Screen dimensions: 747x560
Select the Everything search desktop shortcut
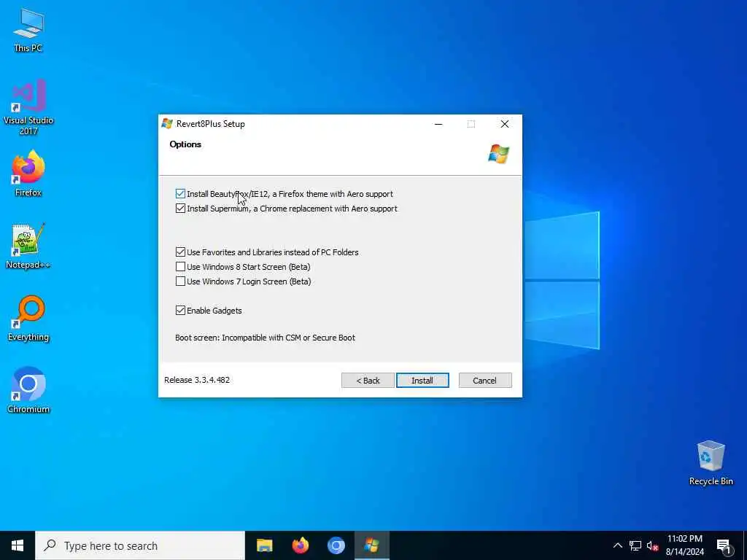tap(28, 319)
